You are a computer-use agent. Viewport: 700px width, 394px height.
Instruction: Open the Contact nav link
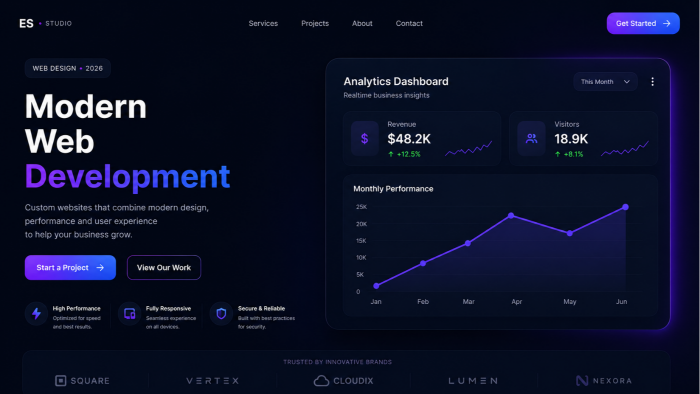(409, 23)
